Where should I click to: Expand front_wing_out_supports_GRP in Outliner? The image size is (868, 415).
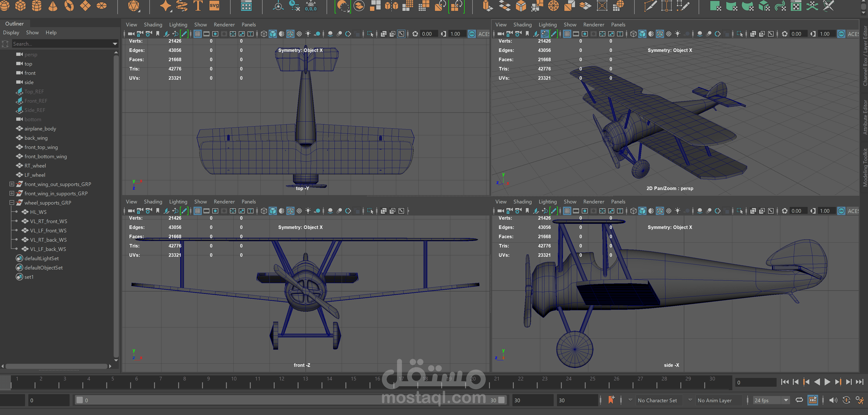[x=12, y=184]
